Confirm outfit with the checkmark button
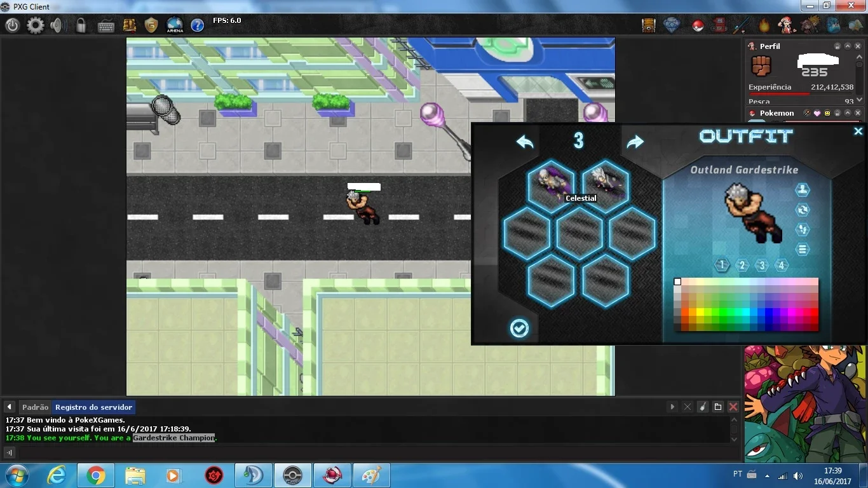Viewport: 868px width, 488px height. (x=519, y=328)
